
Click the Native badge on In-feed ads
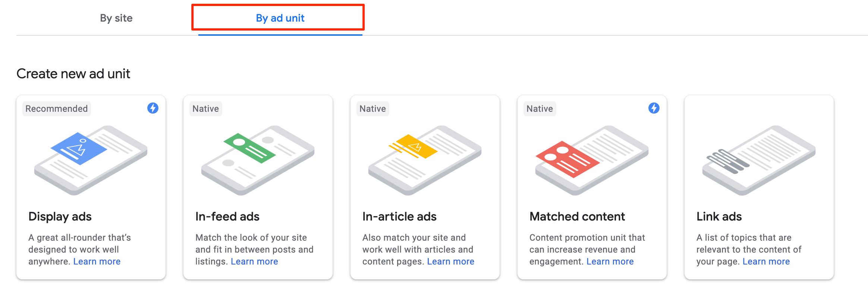point(205,109)
